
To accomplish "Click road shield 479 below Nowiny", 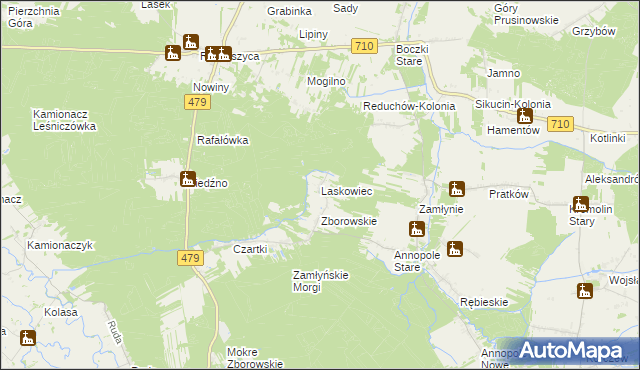I will 198,102.
